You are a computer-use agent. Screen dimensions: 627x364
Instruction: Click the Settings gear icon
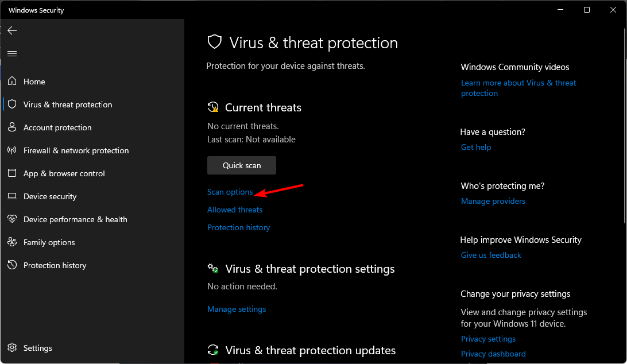12,348
